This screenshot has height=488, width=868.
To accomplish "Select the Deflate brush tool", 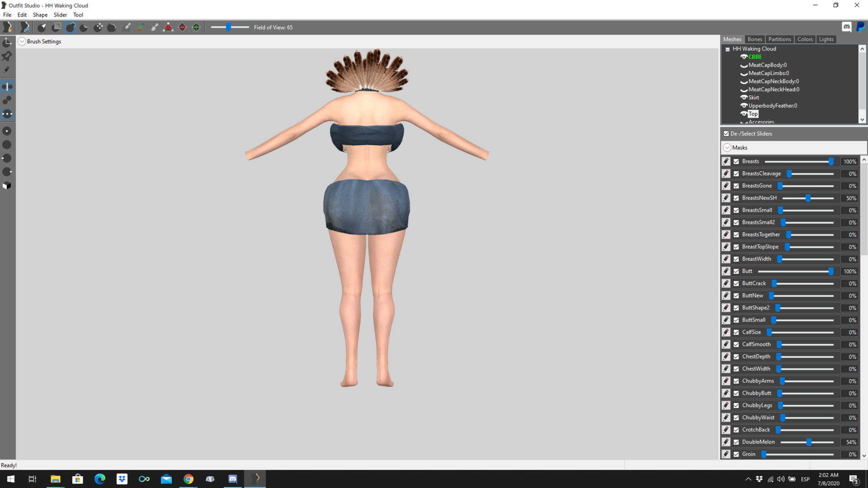I will click(x=84, y=27).
